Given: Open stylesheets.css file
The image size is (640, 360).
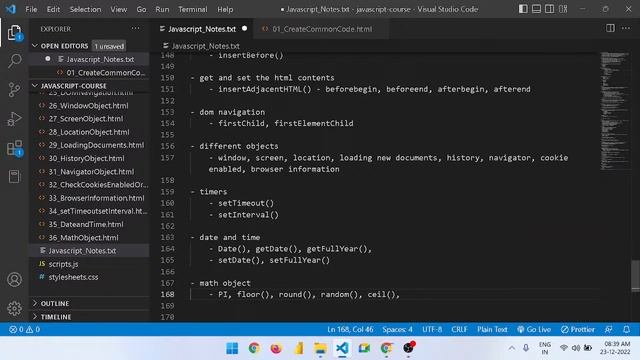Looking at the screenshot, I should [x=89, y=277].
